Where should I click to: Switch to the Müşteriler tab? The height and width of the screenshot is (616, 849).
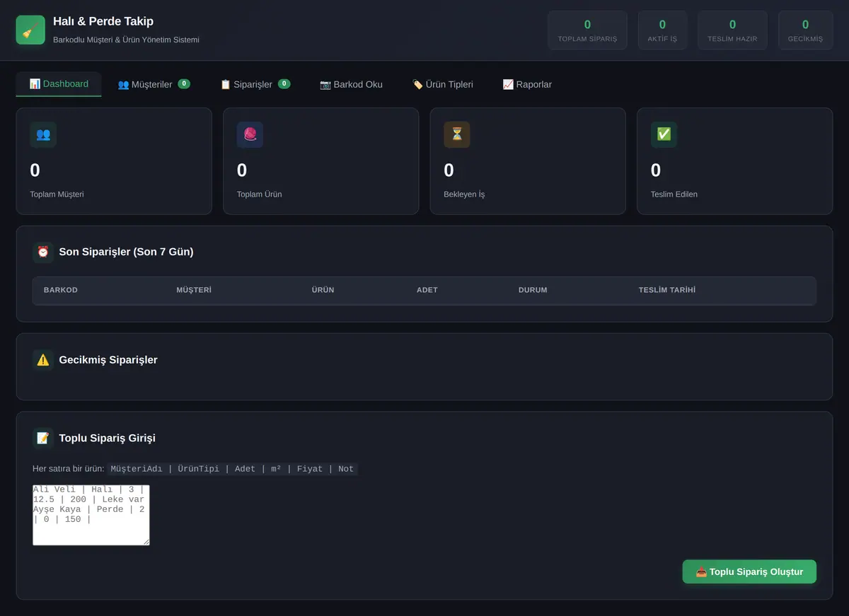tap(154, 84)
